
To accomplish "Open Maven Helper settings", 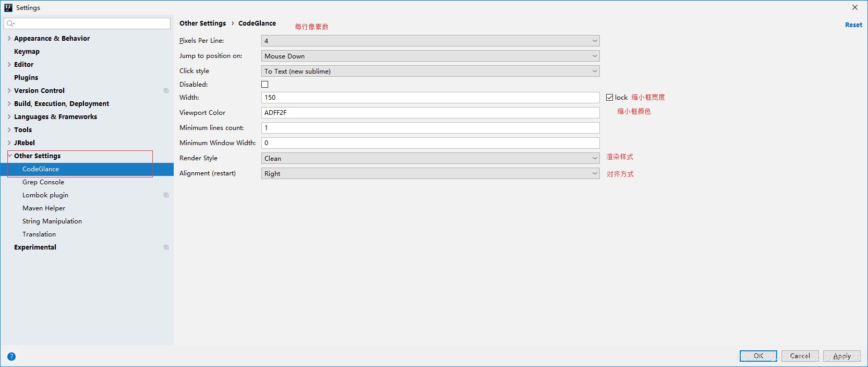I will (44, 208).
